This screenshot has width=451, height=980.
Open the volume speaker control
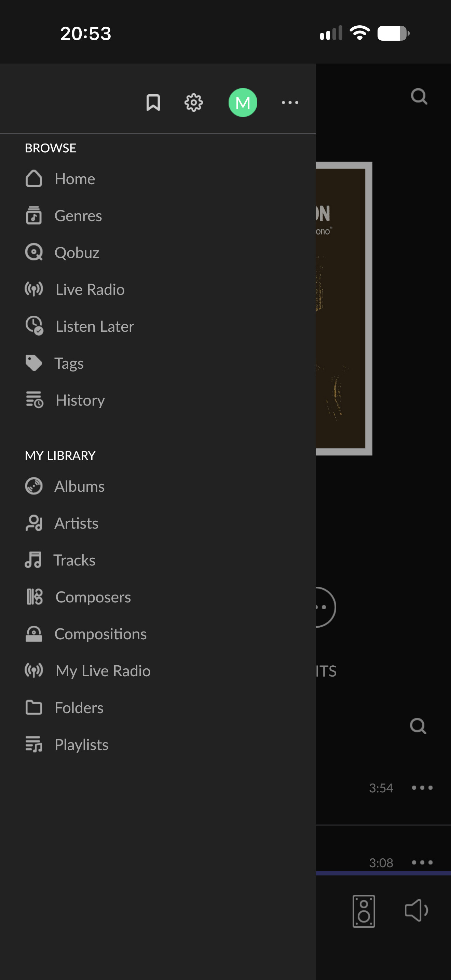tap(416, 910)
